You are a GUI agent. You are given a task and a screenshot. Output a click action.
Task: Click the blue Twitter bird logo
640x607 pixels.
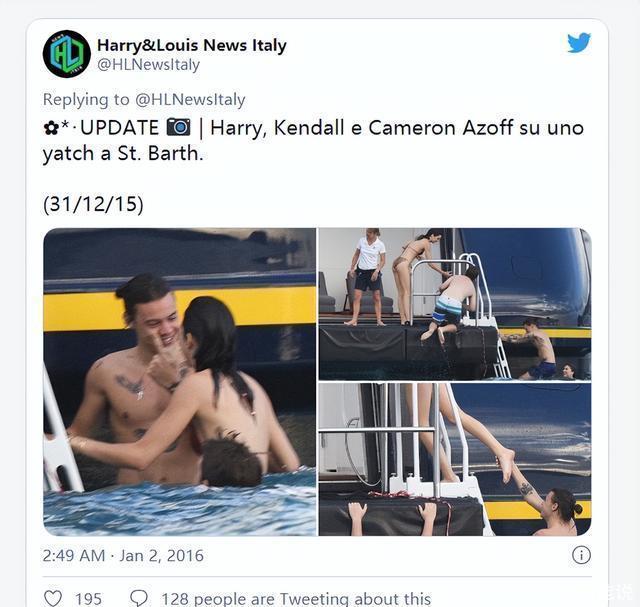pos(579,43)
